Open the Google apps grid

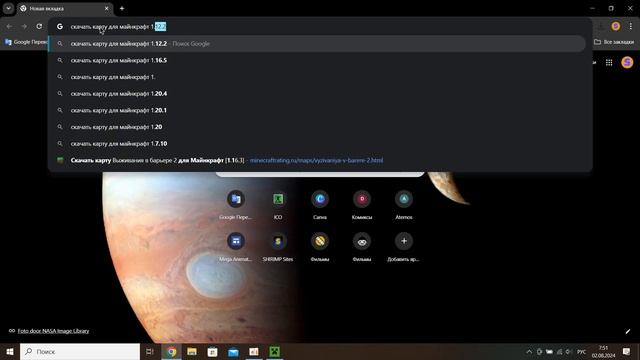pos(609,62)
